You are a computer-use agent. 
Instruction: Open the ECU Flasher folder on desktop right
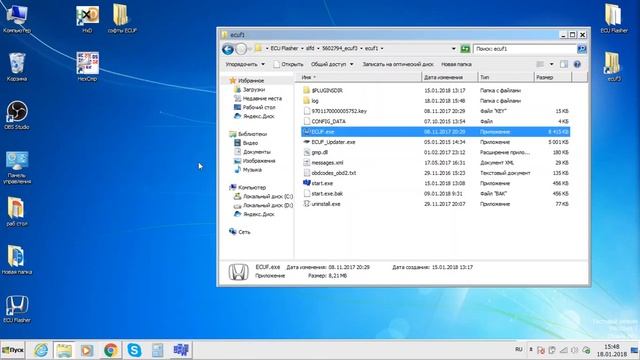click(613, 19)
